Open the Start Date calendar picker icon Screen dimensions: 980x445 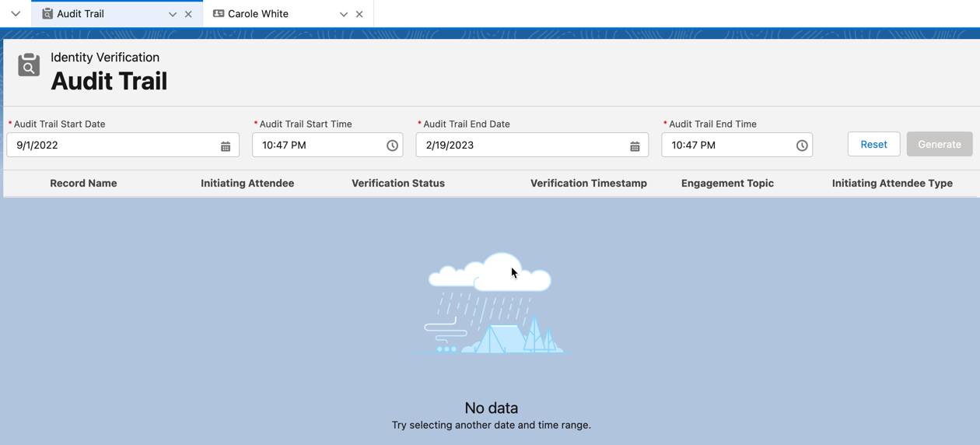tap(226, 145)
